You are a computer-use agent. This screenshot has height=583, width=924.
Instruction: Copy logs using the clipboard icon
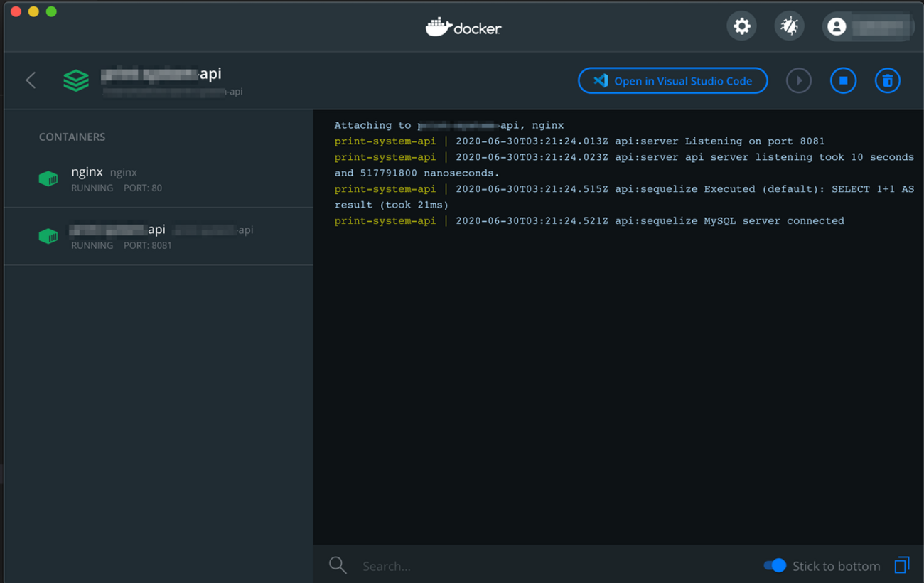tap(901, 565)
